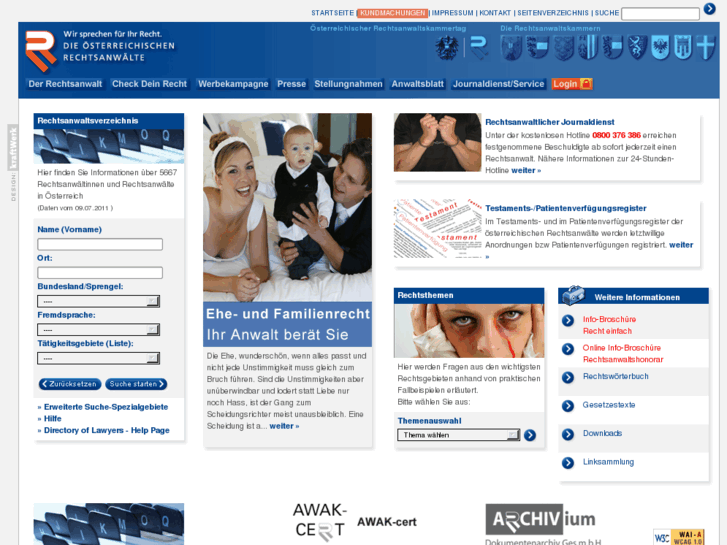Expand the Thema wählen dropdown
Viewport: 727px width, 545px height.
click(x=459, y=435)
